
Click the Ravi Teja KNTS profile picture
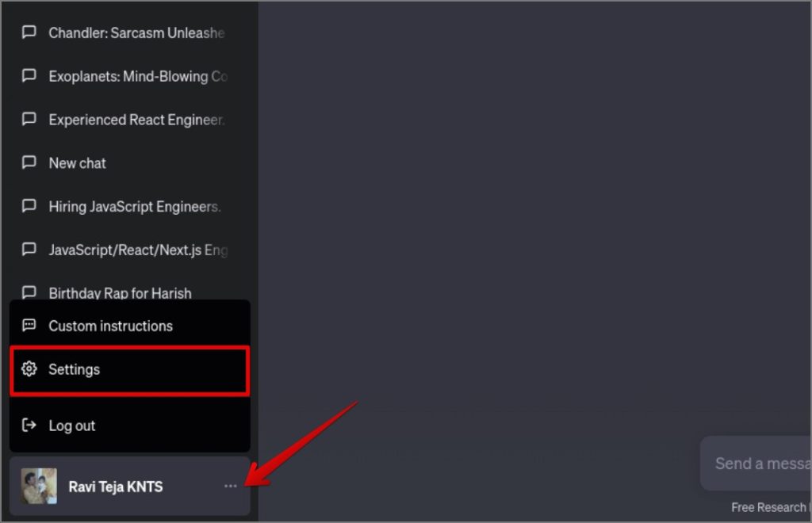pyautogui.click(x=39, y=487)
